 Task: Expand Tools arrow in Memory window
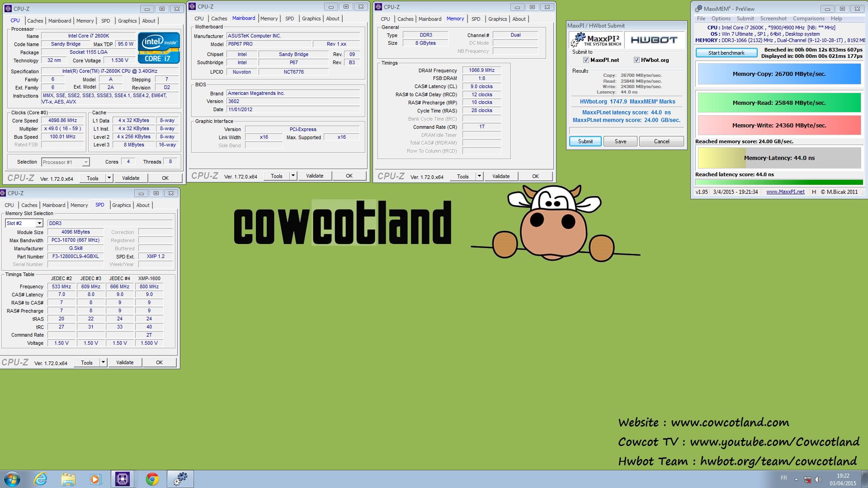[479, 176]
